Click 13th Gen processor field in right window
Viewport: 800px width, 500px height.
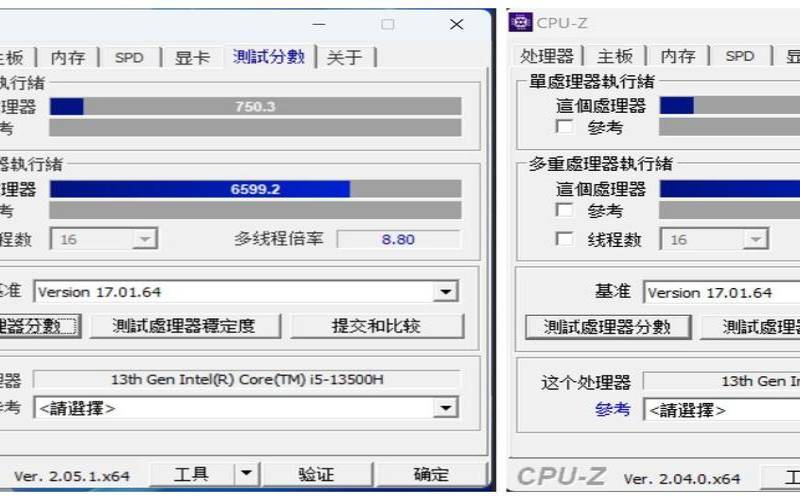click(721, 381)
